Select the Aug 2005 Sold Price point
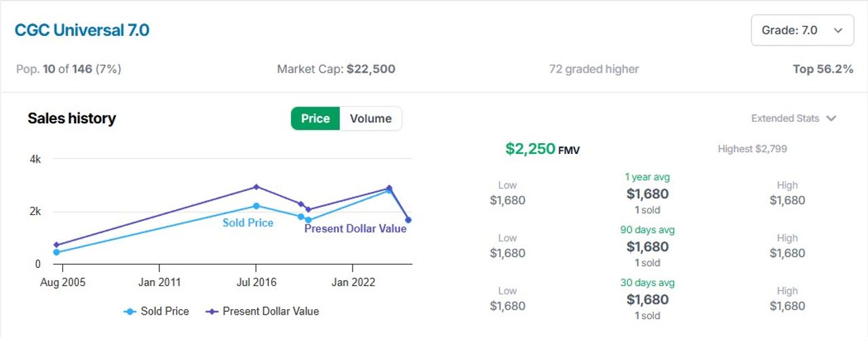Image resolution: width=868 pixels, height=337 pixels. pyautogui.click(x=56, y=252)
